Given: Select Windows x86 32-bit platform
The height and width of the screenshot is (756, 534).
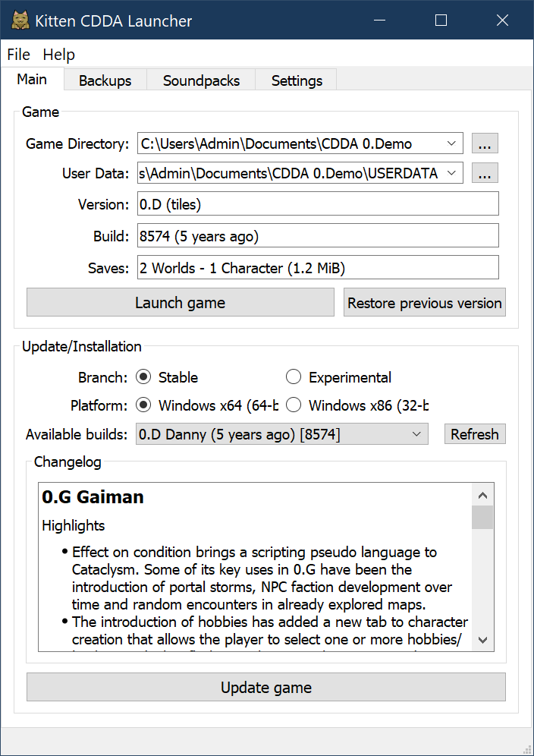Looking at the screenshot, I should click(x=294, y=405).
